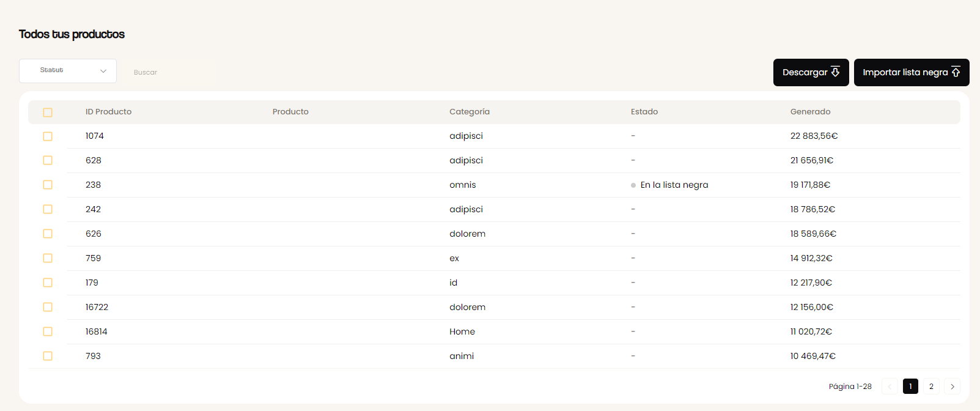Tick the checkbox for product 16722
Viewport: 980px width, 411px height.
click(48, 307)
